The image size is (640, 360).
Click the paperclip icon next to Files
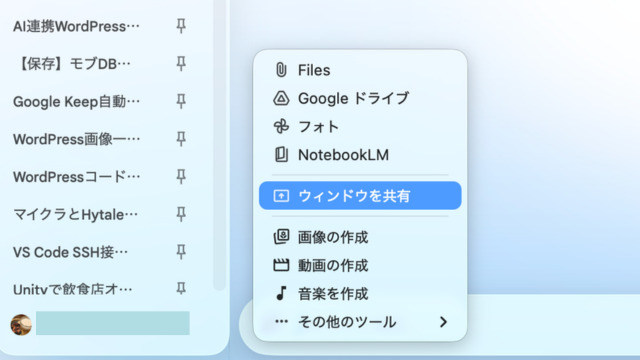point(281,70)
